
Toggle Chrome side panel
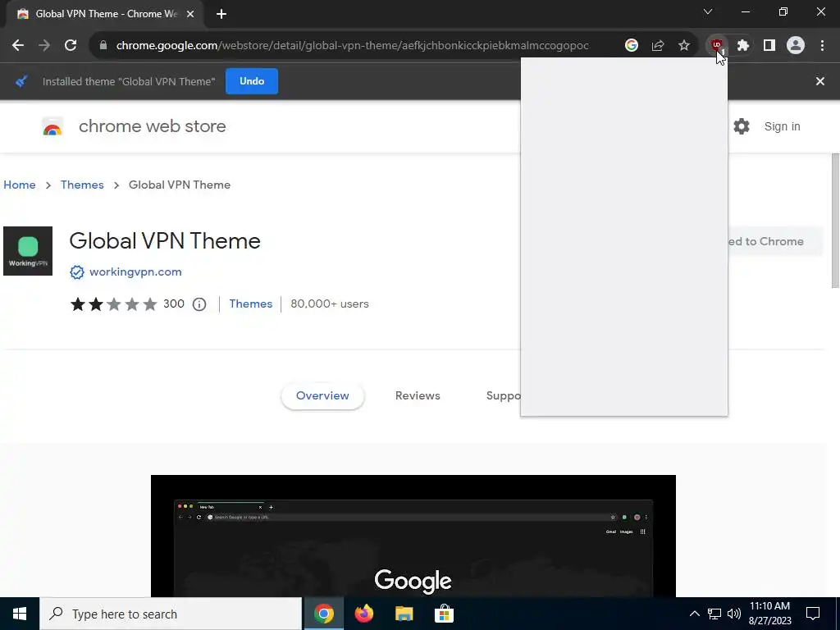pyautogui.click(x=769, y=46)
